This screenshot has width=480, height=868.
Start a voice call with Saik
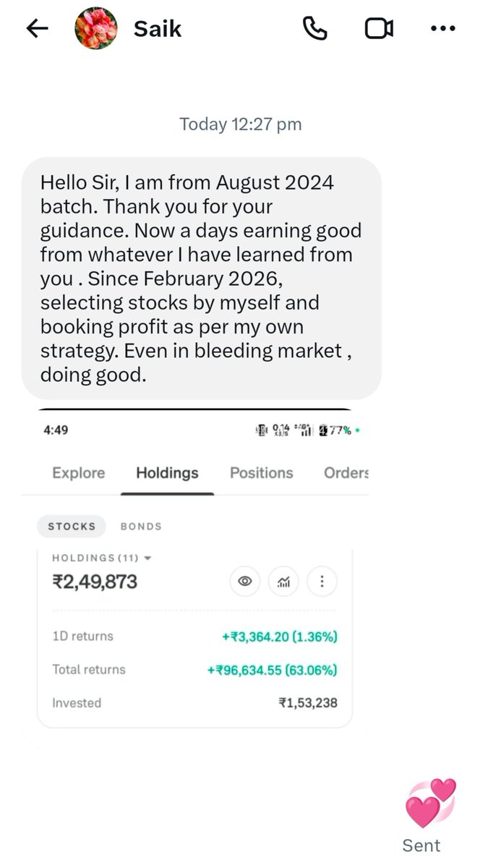[314, 29]
